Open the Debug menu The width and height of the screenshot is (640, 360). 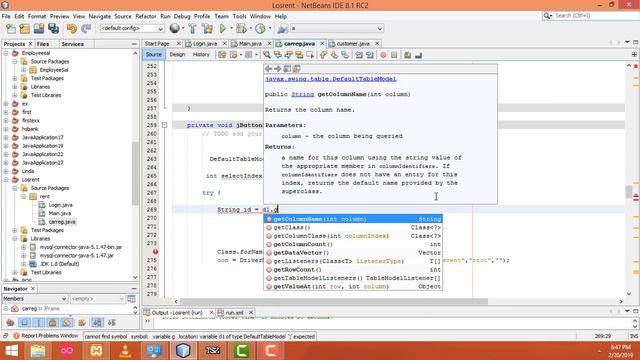pos(182,16)
